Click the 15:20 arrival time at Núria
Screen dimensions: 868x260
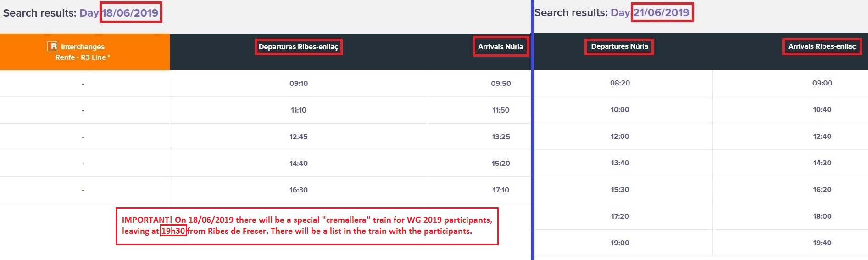(501, 164)
